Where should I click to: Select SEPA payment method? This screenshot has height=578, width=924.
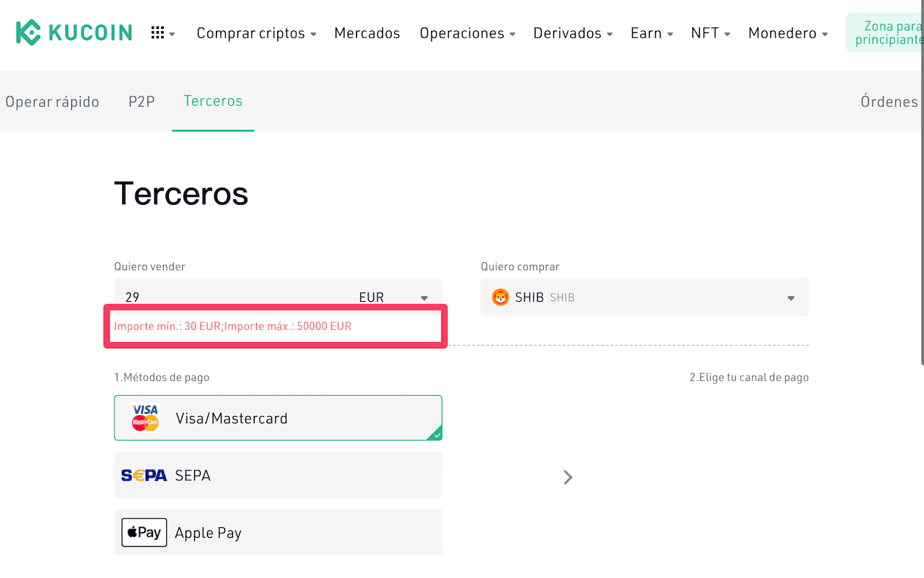coord(278,475)
